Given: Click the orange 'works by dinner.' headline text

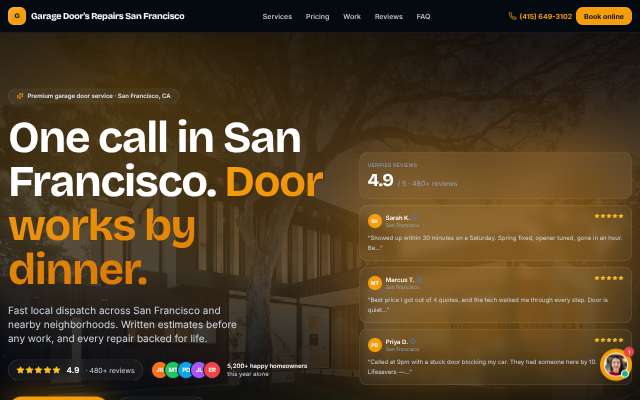Looking at the screenshot, I should point(102,247).
